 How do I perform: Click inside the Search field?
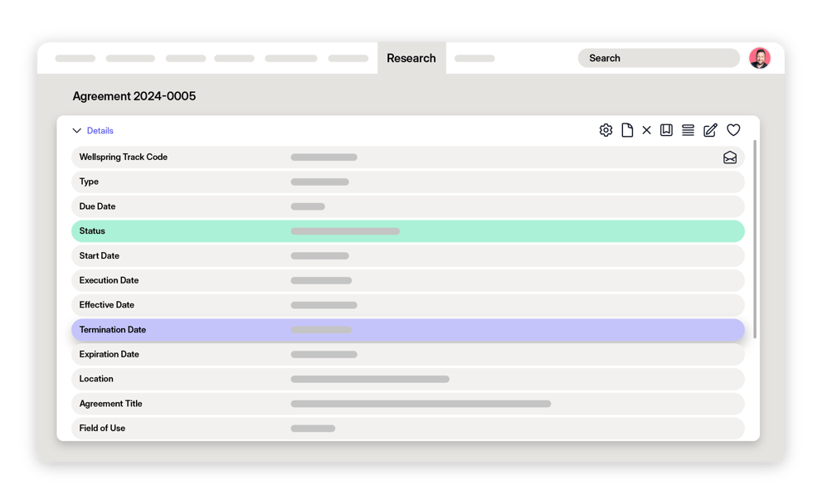[x=659, y=58]
